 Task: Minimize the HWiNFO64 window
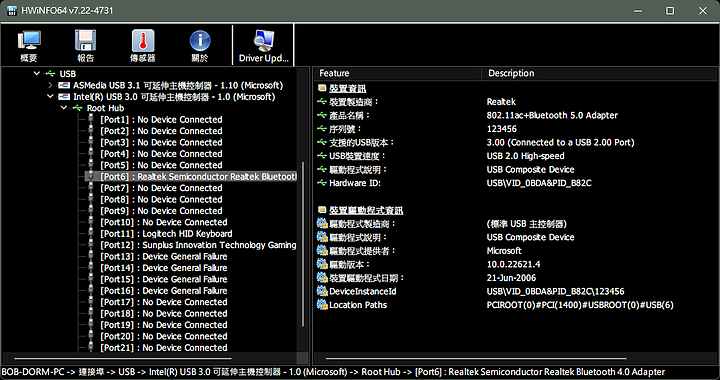pyautogui.click(x=637, y=11)
